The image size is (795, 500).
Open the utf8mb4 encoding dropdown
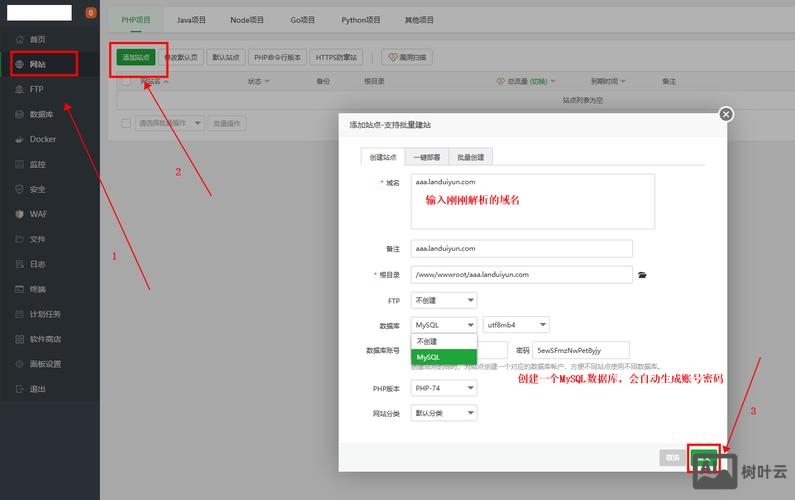point(515,325)
